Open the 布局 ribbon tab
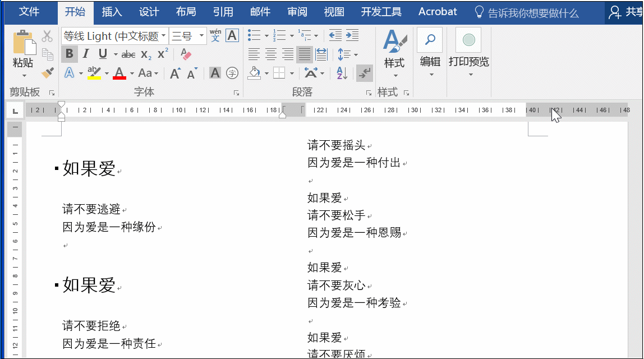 (186, 12)
